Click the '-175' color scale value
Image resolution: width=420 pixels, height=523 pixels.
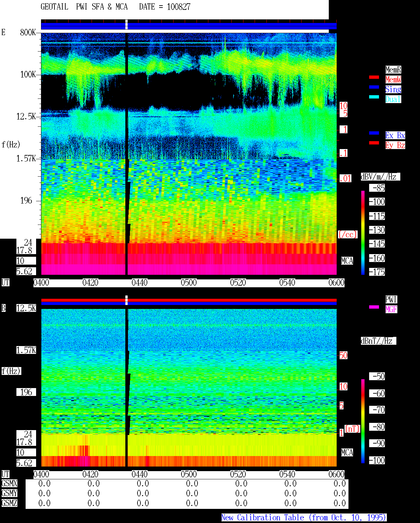pos(377,272)
